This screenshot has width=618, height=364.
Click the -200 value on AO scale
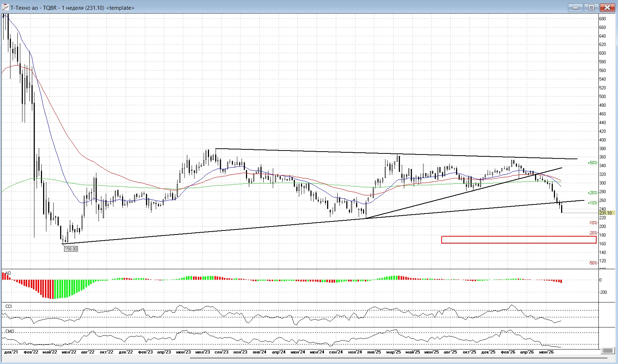click(603, 292)
